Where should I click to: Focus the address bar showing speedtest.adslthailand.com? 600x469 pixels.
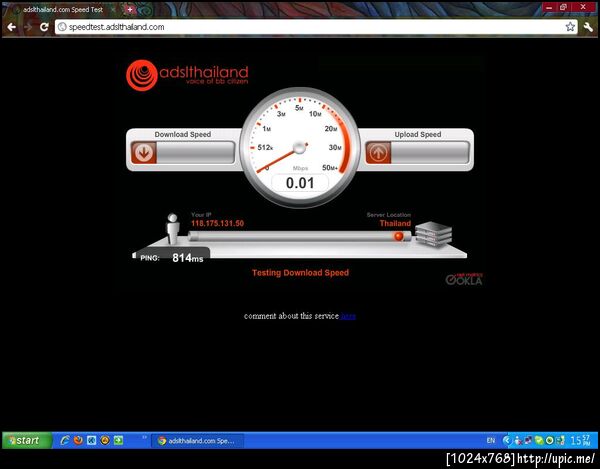tap(316, 27)
